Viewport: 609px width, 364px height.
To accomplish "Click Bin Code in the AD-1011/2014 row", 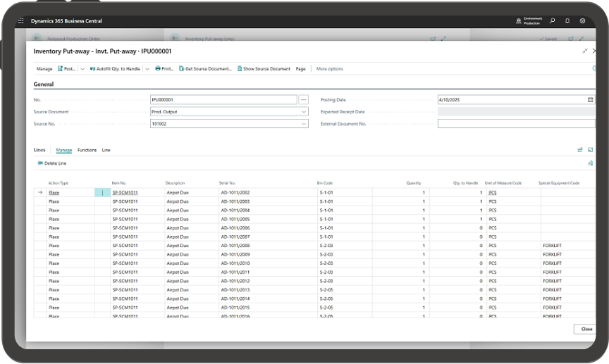I will pyautogui.click(x=326, y=299).
